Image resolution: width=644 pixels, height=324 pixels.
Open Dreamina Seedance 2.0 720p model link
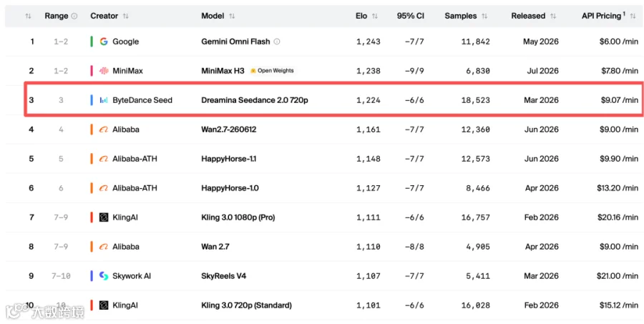255,100
